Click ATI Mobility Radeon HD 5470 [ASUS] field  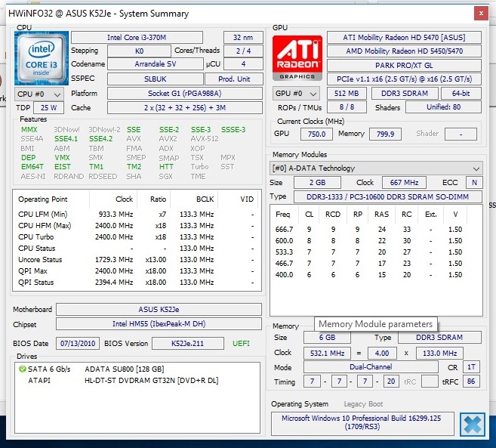pos(404,37)
